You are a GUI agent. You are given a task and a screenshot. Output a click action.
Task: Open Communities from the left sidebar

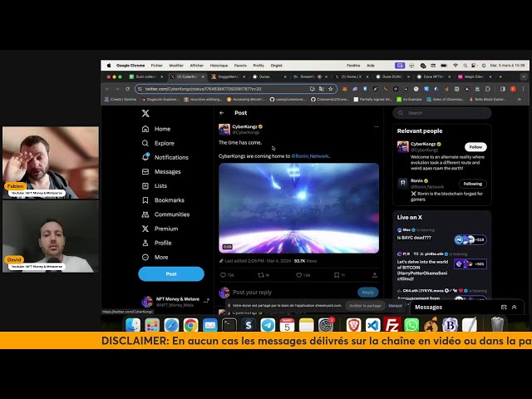click(x=171, y=214)
